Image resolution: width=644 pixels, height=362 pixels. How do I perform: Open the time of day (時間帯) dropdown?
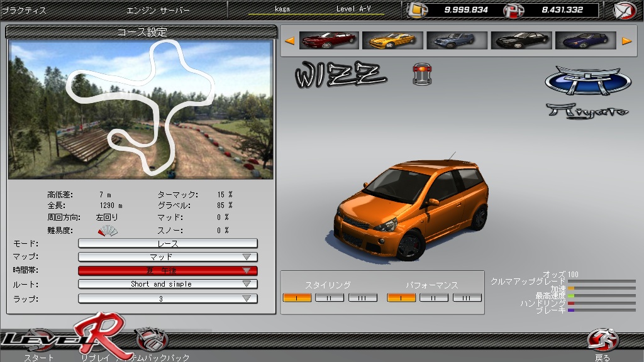tap(168, 270)
